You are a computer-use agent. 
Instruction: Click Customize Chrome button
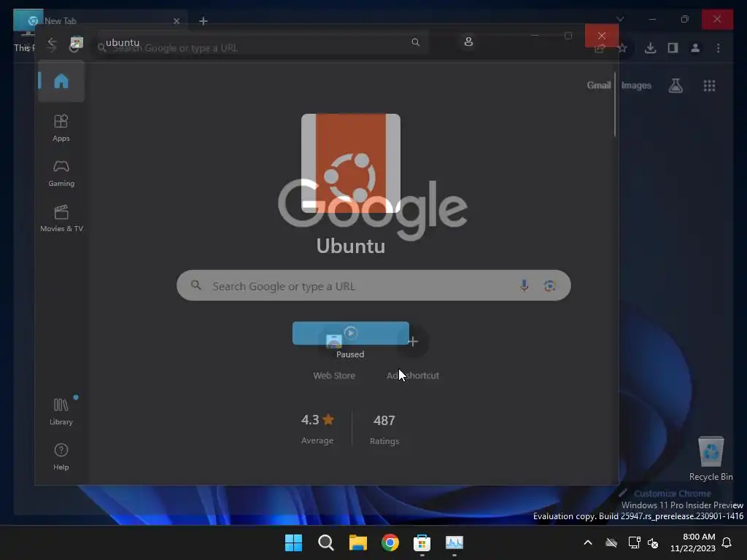665,494
